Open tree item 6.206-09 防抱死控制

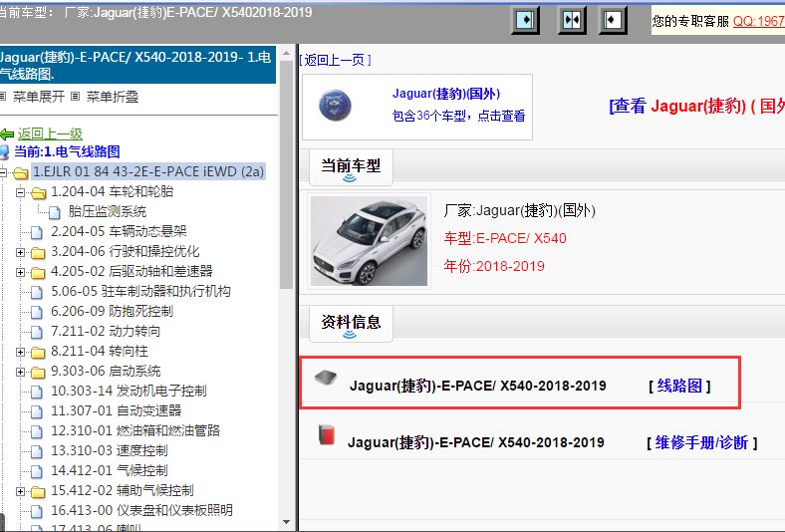[x=112, y=311]
